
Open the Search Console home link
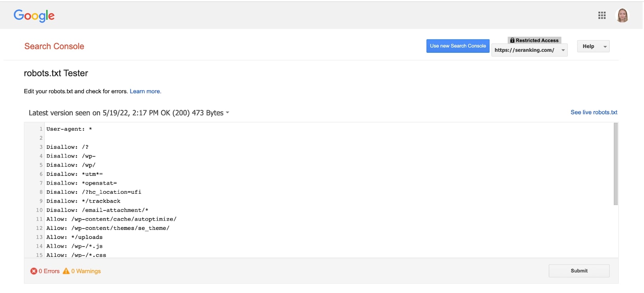[x=54, y=46]
